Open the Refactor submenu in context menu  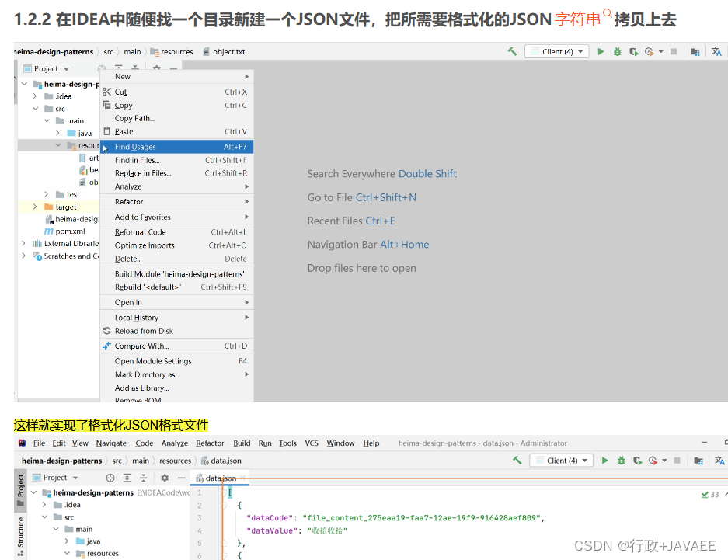click(177, 202)
